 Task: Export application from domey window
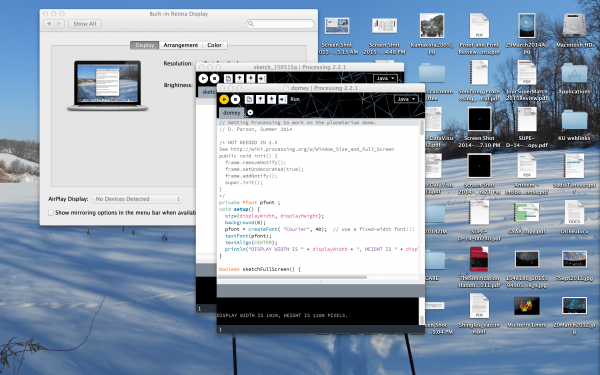pyautogui.click(x=282, y=99)
